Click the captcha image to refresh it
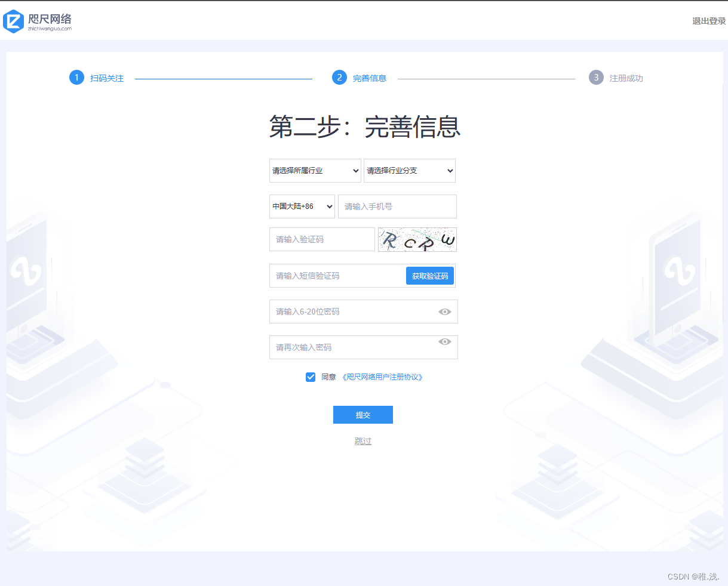The width and height of the screenshot is (728, 586). 417,239
